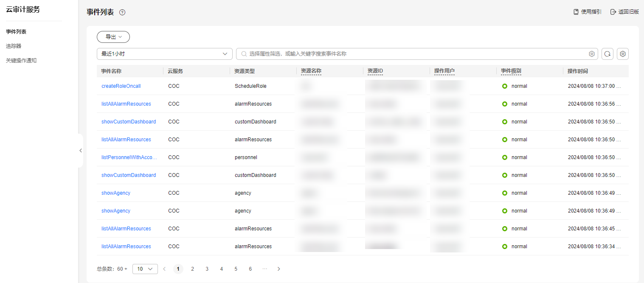Image resolution: width=644 pixels, height=283 pixels.
Task: Click the 总条数: 60+ total count text
Action: tap(112, 269)
